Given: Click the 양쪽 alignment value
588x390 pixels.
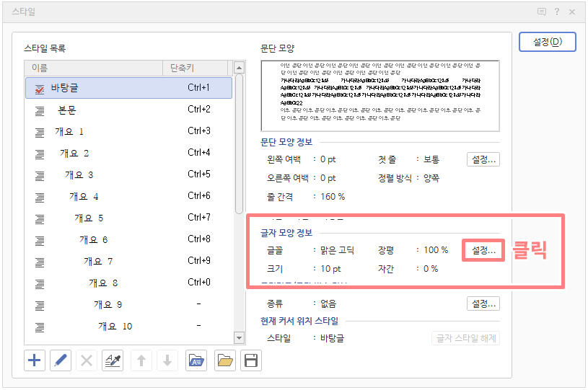Looking at the screenshot, I should point(431,178).
